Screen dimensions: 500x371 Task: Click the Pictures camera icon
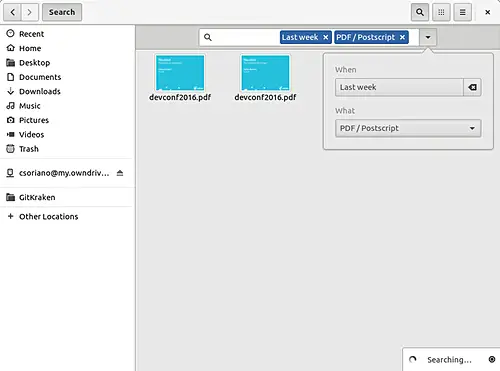click(11, 120)
